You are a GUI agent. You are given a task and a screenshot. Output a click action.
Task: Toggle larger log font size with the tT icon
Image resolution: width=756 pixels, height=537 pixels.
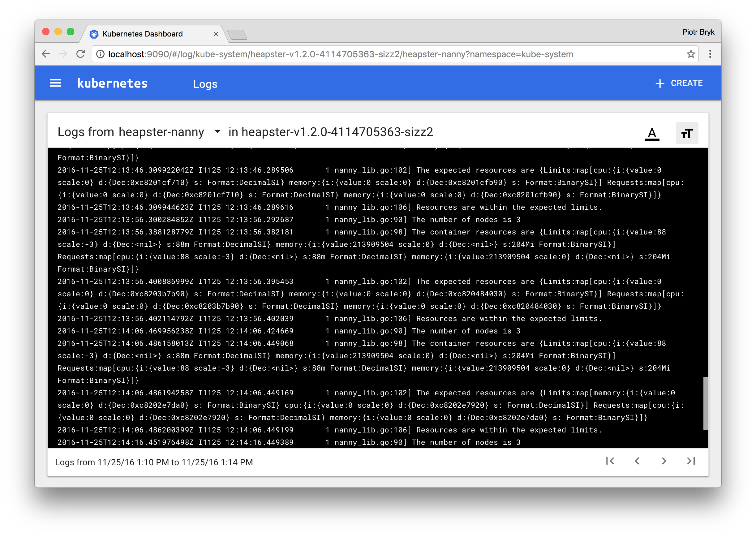tap(687, 133)
